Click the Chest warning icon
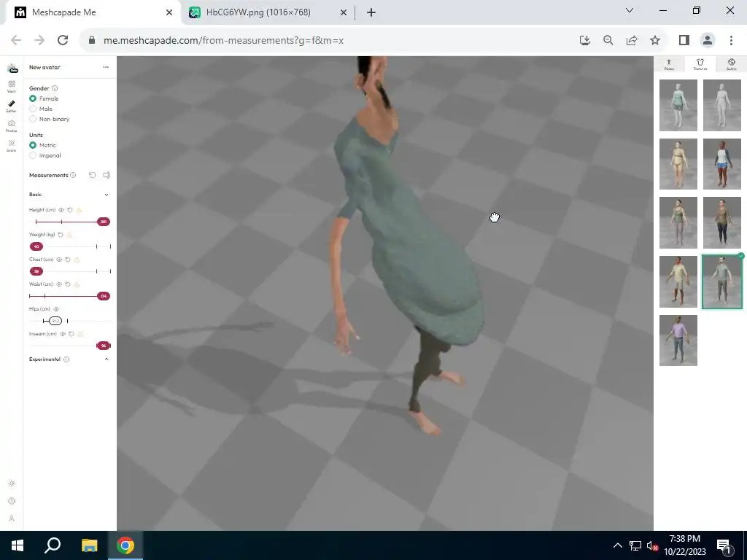This screenshot has height=560, width=747. pyautogui.click(x=77, y=260)
